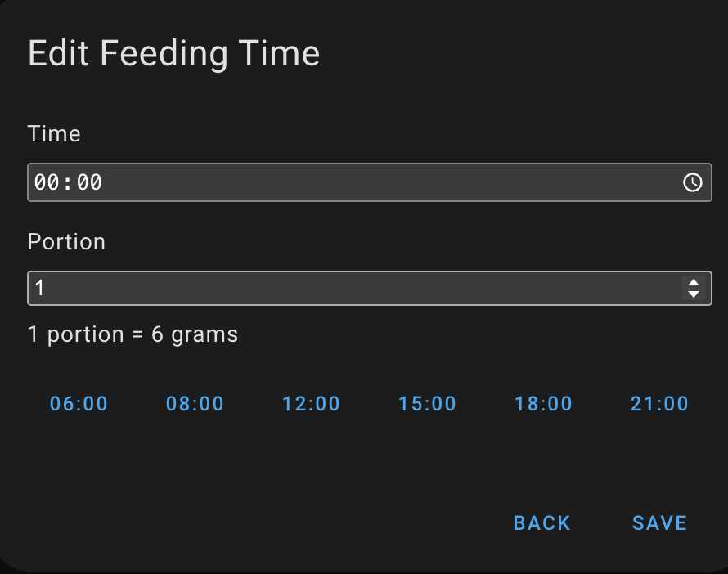Viewport: 728px width, 574px height.
Task: Pick the 08:00 preset time
Action: (195, 403)
